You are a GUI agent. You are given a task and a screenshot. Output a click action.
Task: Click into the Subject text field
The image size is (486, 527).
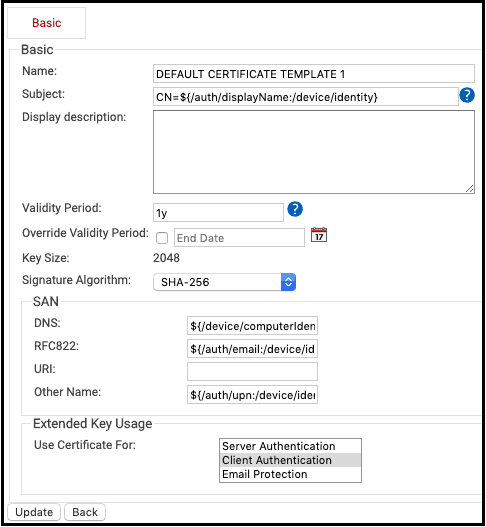pyautogui.click(x=306, y=97)
